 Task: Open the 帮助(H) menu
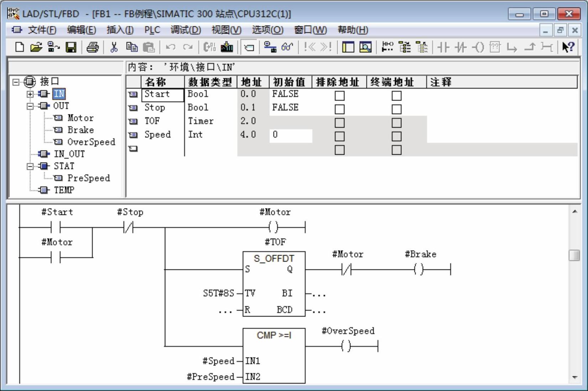click(x=353, y=30)
